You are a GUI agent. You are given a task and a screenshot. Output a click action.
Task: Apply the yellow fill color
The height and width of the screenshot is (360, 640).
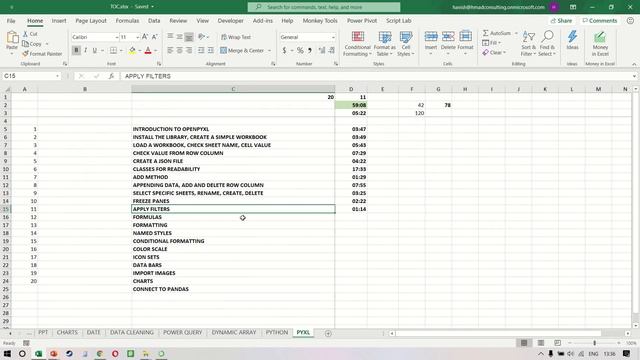(x=132, y=51)
